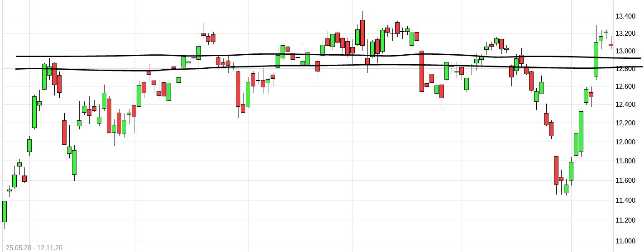The image size is (644, 252).
Task: Click the red candle with wick above 13.400
Action: pyautogui.click(x=363, y=33)
